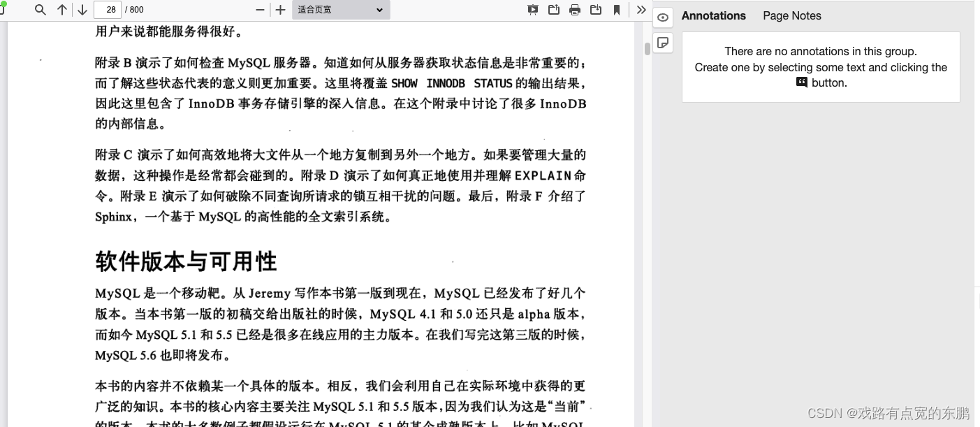Download the PDF document
Screen dimensions: 980x427
[x=595, y=9]
